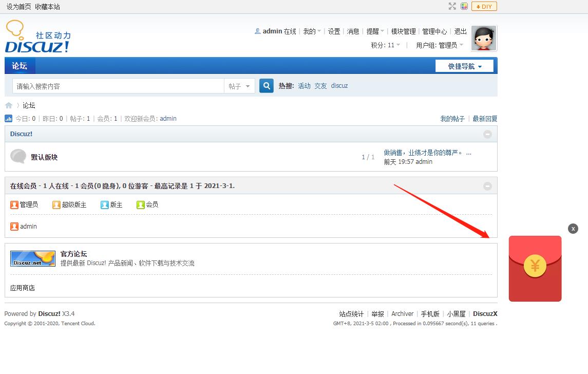Click the Tencent Cloud copyright link
Viewport: 588px width, 374px height.
(x=78, y=323)
